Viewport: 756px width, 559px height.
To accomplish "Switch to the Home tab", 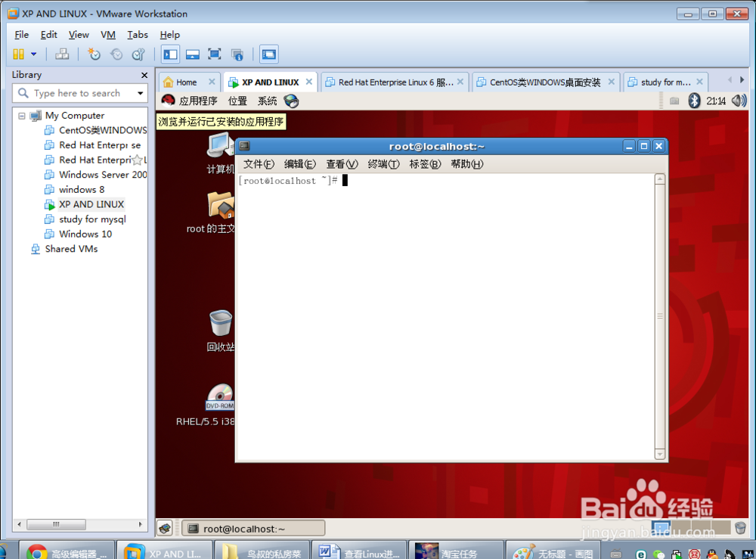I will [x=186, y=82].
